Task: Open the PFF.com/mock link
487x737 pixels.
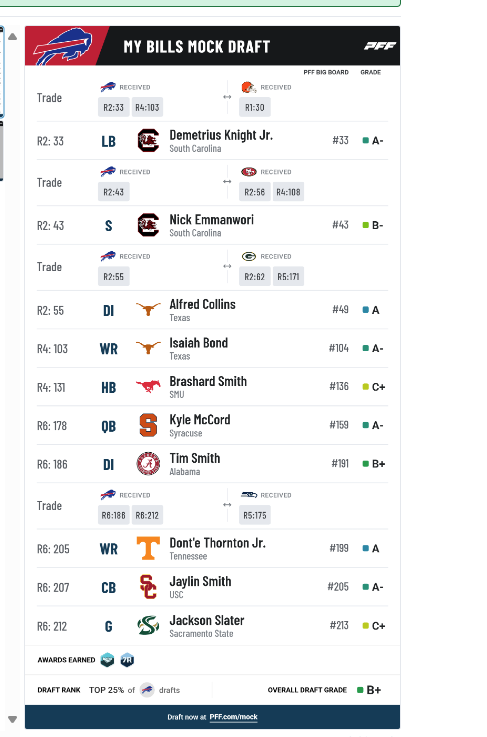Action: pyautogui.click(x=234, y=717)
